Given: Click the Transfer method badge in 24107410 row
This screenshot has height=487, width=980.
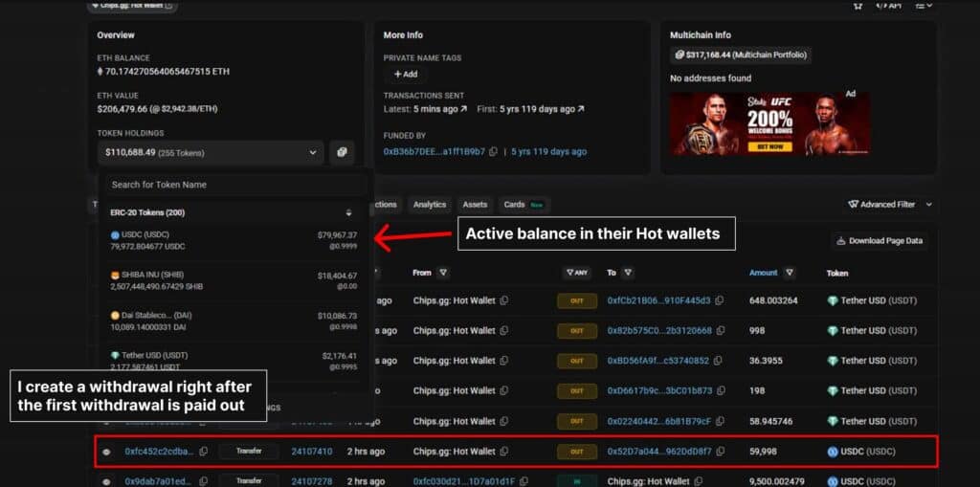Looking at the screenshot, I should click(249, 452).
